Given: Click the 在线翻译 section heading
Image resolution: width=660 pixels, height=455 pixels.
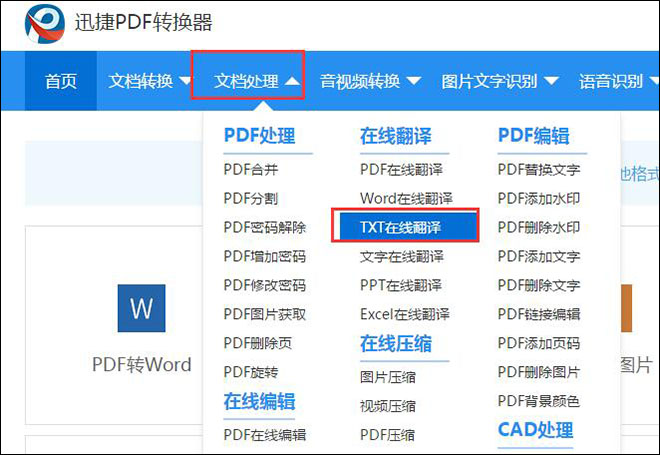Looking at the screenshot, I should [396, 136].
